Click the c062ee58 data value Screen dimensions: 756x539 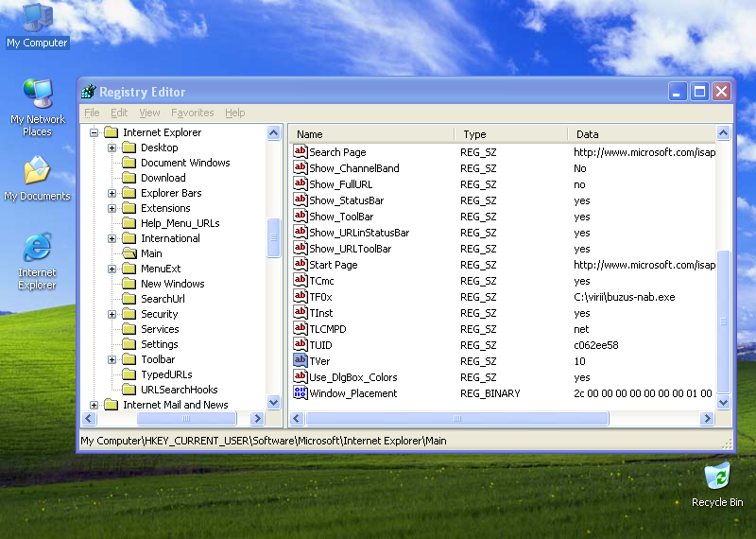pyautogui.click(x=596, y=345)
